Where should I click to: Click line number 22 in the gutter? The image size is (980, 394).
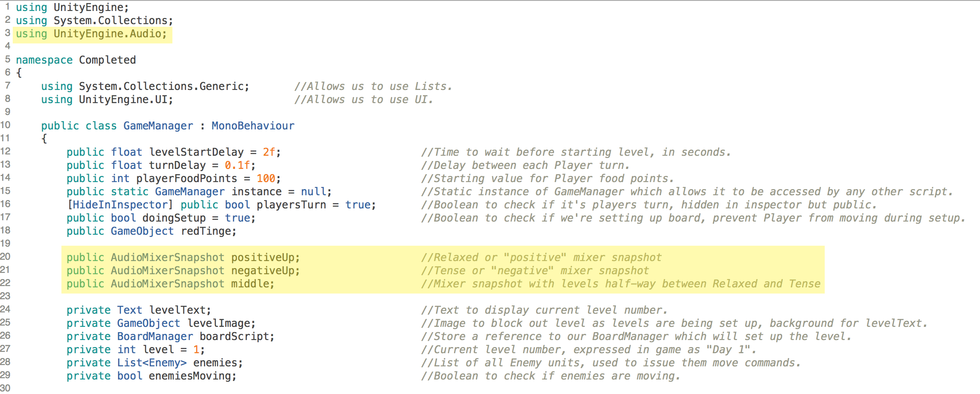[6, 283]
